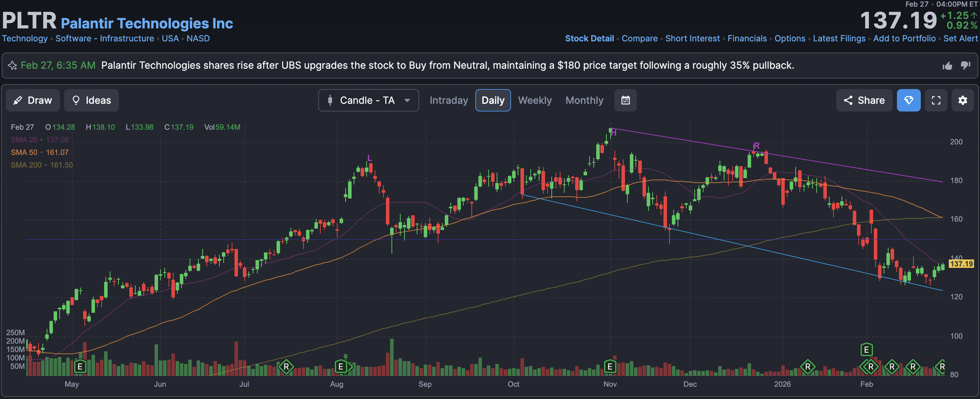Open the calendar date range icon

coord(625,101)
